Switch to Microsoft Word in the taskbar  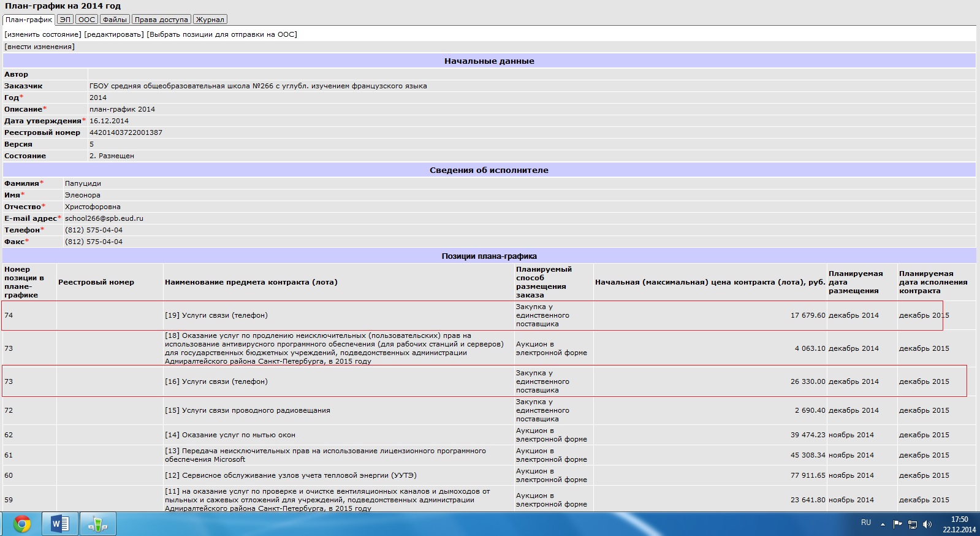pyautogui.click(x=60, y=524)
